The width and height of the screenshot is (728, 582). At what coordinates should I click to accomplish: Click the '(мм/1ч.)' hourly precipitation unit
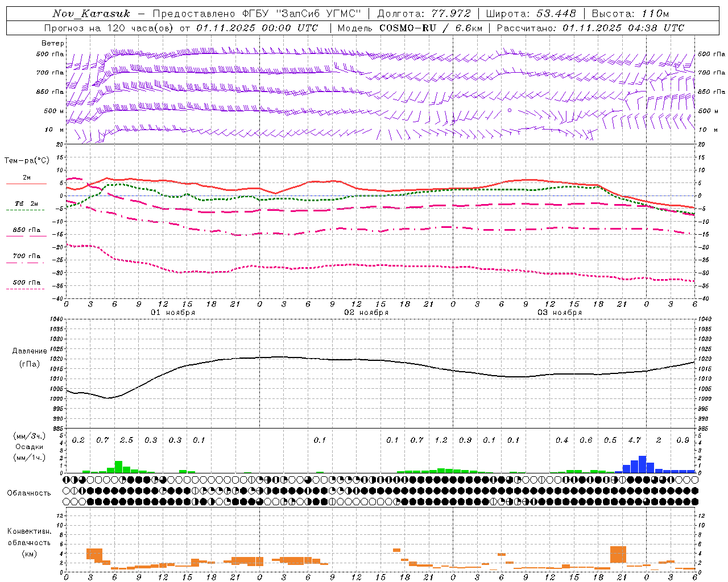(x=28, y=458)
